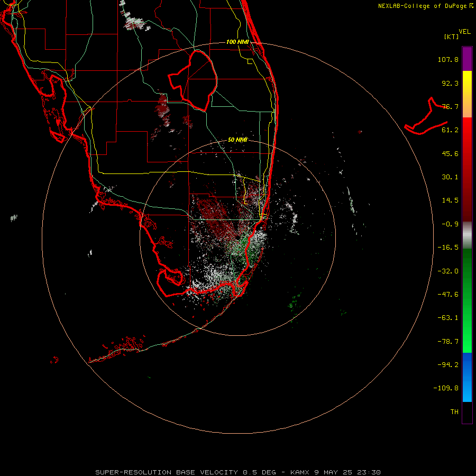
Task: Click the 14.5 velocity scale value
Action: 450,200
